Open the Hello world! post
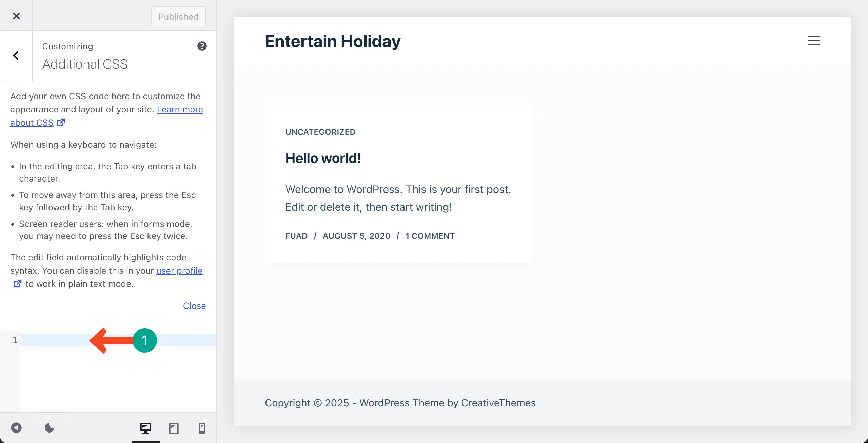The width and height of the screenshot is (868, 443). 323,158
